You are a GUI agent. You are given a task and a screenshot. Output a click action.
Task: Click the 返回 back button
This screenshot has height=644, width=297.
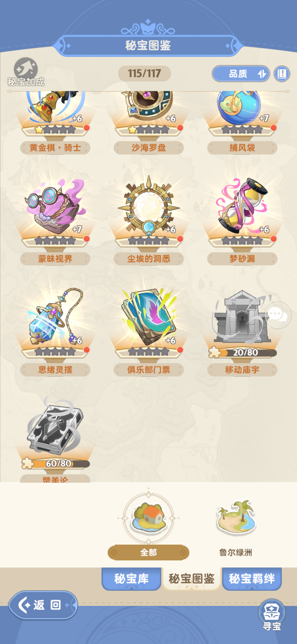point(43,605)
